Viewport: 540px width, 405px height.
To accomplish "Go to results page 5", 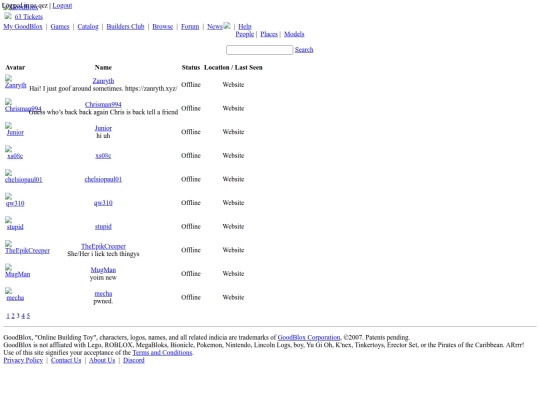I will (x=28, y=316).
